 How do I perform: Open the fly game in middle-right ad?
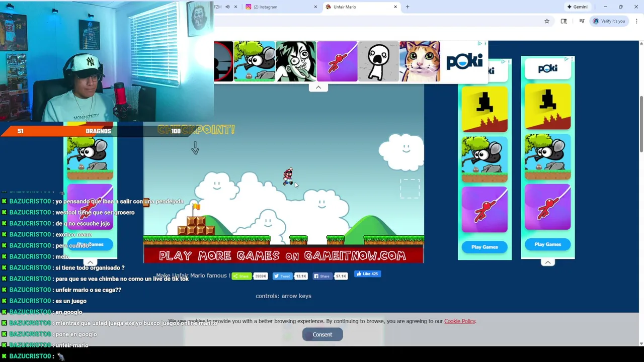[x=485, y=159]
